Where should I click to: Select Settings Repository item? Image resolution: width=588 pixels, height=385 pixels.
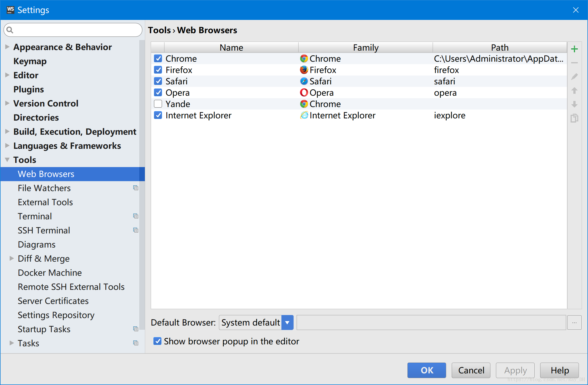[x=56, y=315]
